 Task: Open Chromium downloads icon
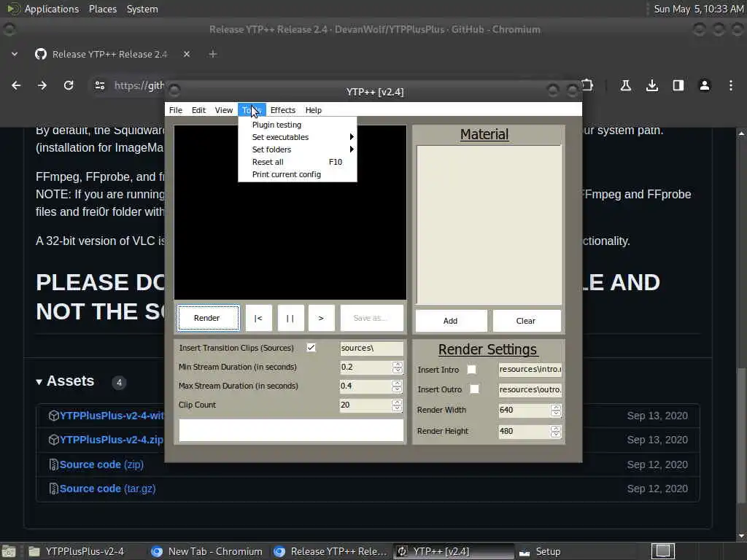(x=651, y=85)
